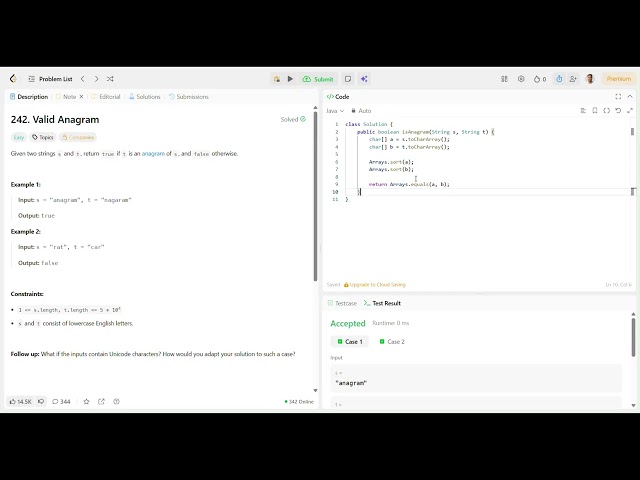Click the "anagram" input value field

pos(476,379)
